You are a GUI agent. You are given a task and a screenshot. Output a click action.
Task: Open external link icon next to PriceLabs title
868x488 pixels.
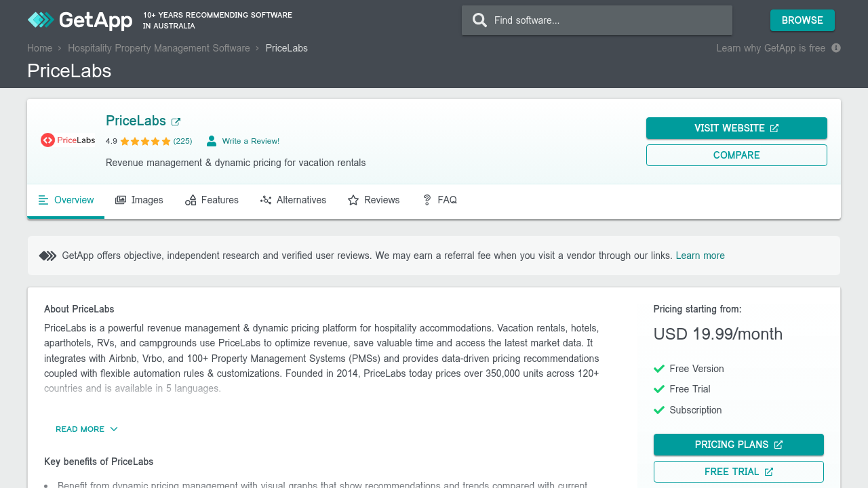coord(176,122)
